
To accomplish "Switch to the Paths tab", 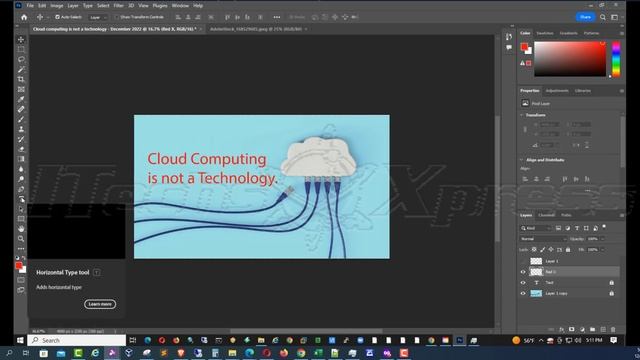I will (566, 215).
